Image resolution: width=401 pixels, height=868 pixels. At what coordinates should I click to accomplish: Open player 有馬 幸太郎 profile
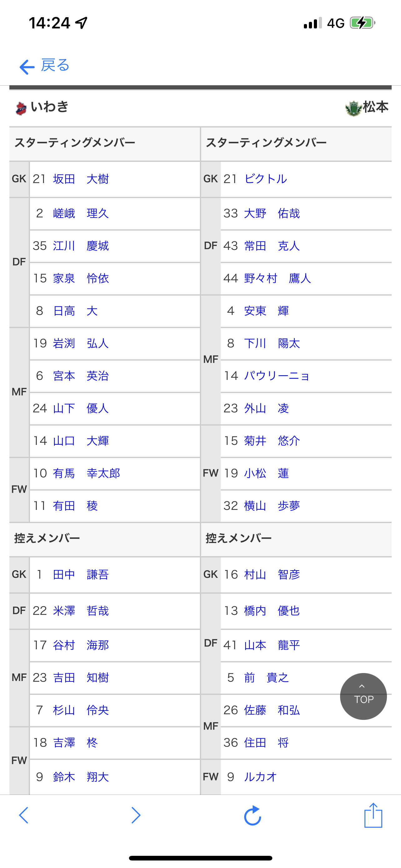coord(87,473)
